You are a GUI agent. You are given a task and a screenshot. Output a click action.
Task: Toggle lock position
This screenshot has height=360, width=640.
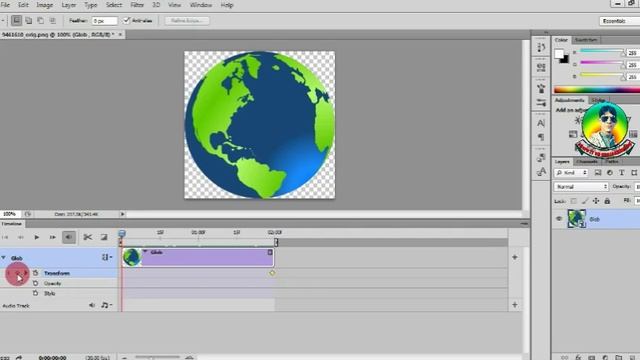596,201
